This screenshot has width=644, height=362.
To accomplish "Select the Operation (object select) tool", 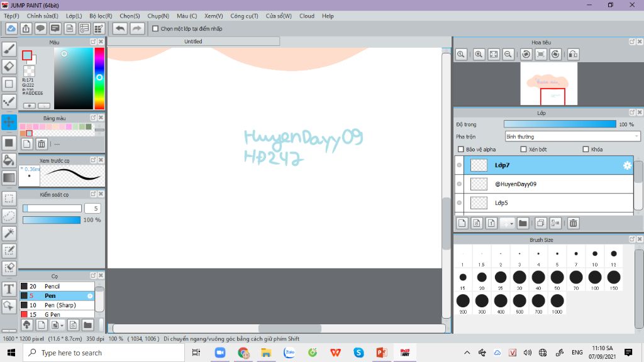I will [9, 306].
